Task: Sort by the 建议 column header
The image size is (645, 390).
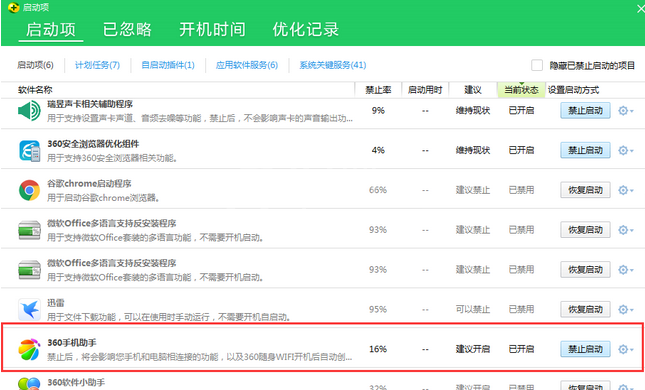Action: pos(473,90)
